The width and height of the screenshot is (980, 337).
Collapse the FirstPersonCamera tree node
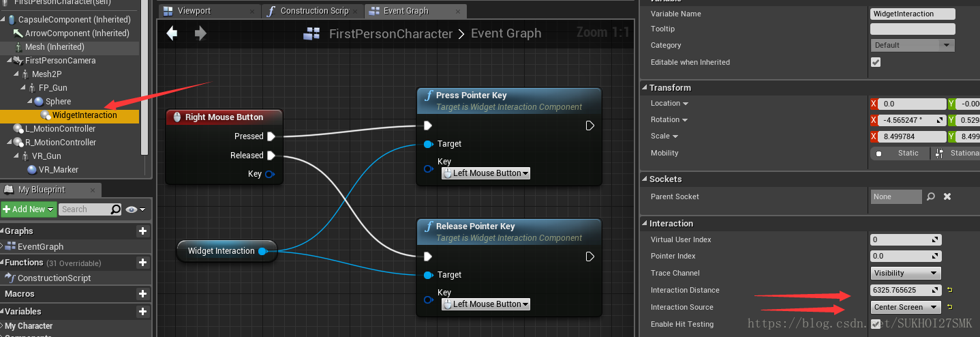(x=9, y=61)
